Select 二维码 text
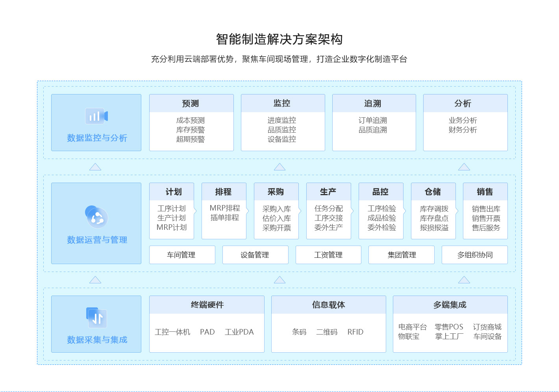This screenshot has height=392, width=559. [327, 332]
